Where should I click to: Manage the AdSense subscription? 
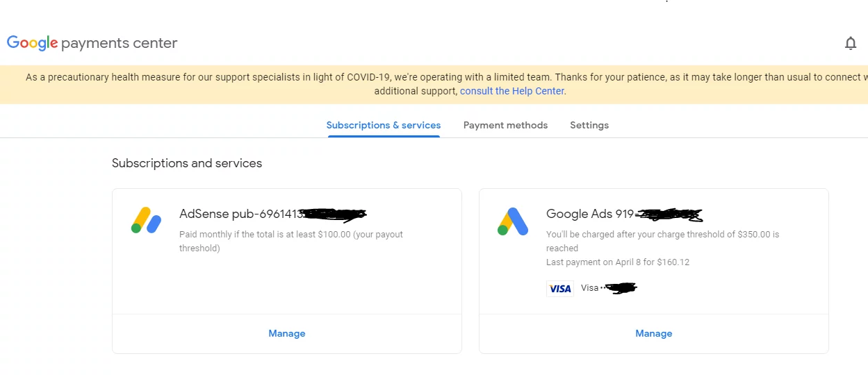point(287,333)
